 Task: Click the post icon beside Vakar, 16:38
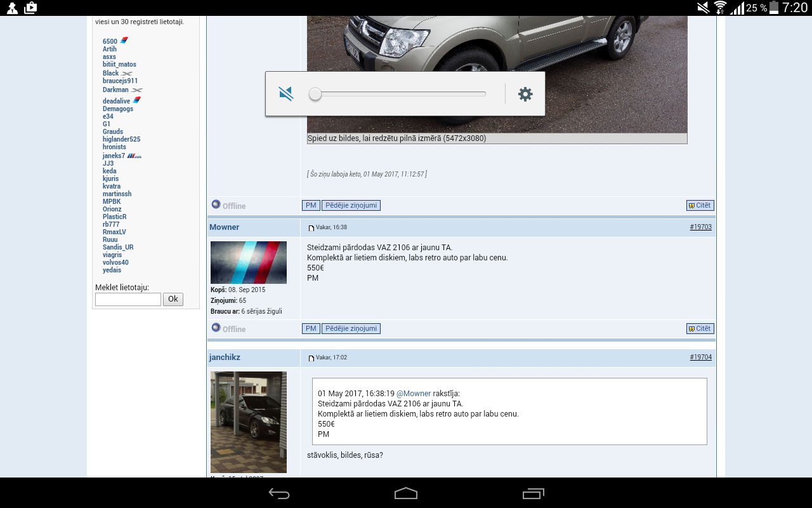[x=311, y=227]
